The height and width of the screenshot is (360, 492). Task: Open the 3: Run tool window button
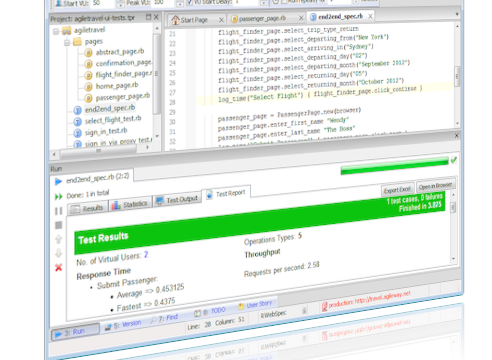click(75, 333)
